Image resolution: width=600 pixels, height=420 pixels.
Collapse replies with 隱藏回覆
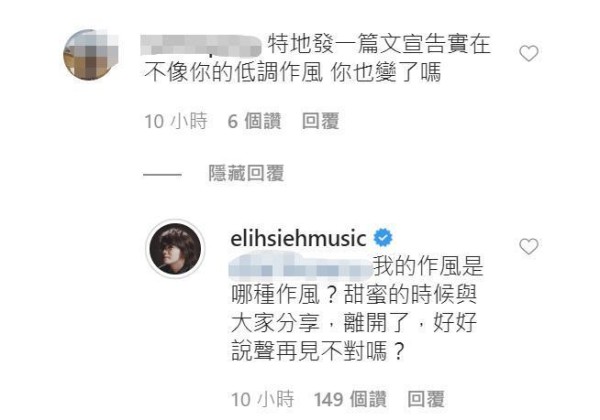[246, 173]
